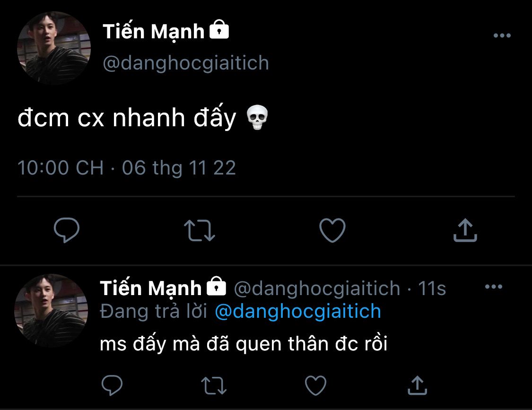Select the Tiến Mạnh name on the reply
Image resolution: width=532 pixels, height=410 pixels.
[x=151, y=288]
